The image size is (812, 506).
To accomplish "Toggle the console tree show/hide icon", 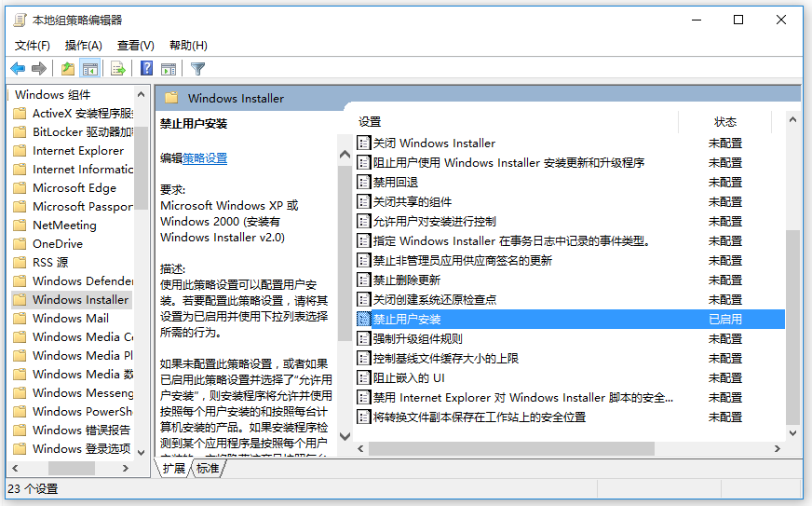I will click(x=90, y=68).
